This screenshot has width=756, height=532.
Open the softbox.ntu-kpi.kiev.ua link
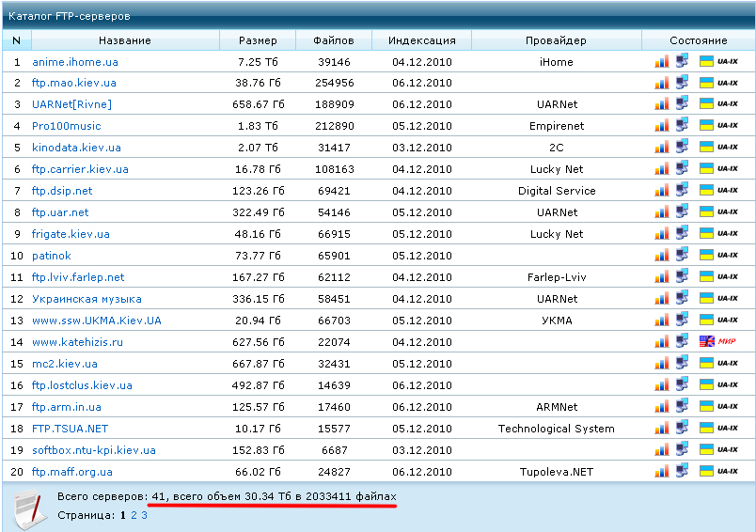[94, 450]
